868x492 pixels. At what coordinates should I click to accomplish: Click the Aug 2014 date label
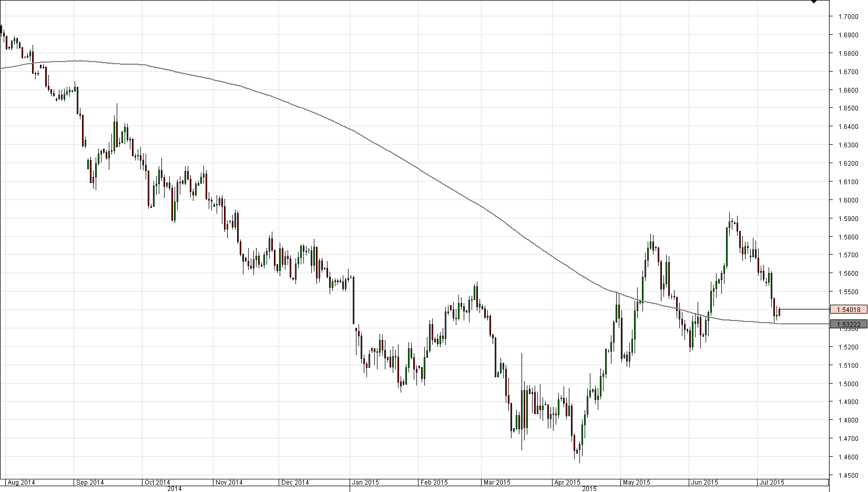coord(22,482)
